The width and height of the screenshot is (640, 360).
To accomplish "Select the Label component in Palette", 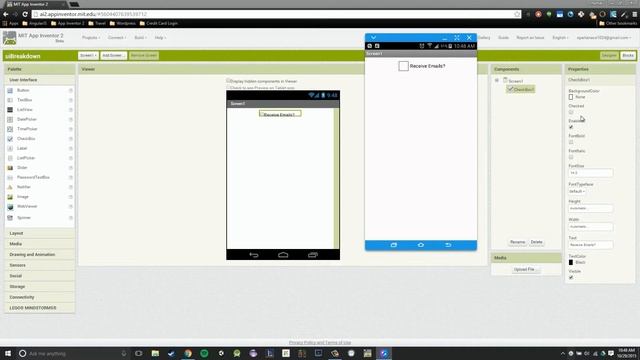I will pos(22,148).
